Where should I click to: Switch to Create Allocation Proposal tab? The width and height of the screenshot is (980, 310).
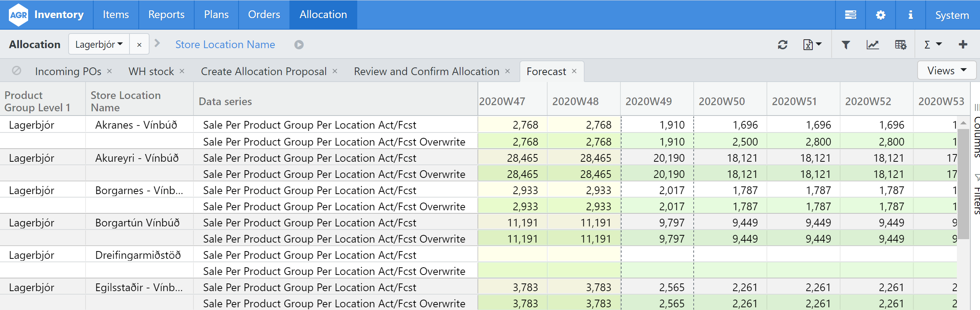(x=264, y=72)
